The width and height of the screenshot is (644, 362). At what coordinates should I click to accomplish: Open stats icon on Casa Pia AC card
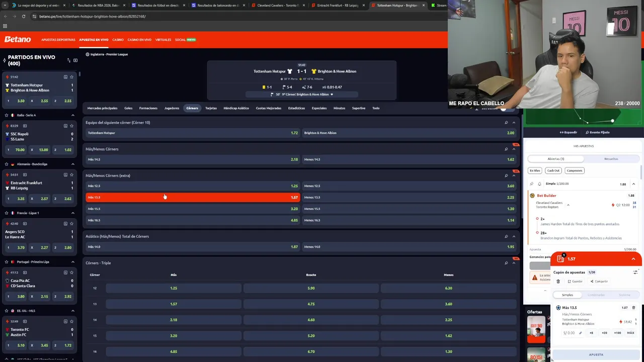coord(65,273)
